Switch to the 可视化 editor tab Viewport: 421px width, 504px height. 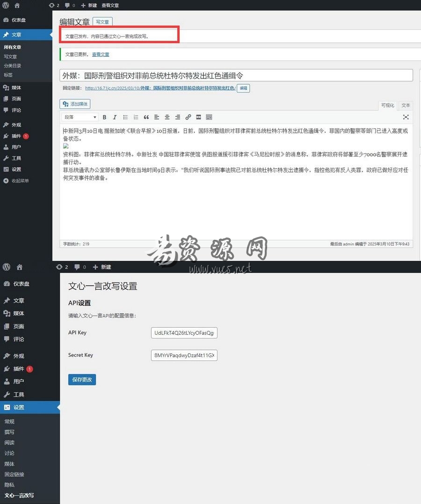pos(387,106)
